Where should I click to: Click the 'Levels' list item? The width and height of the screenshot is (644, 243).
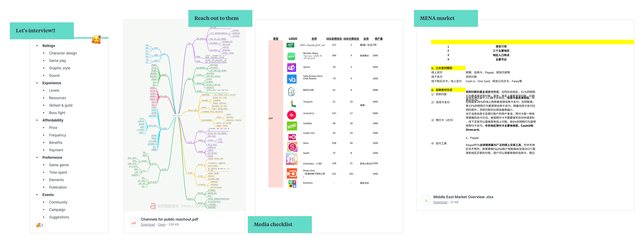54,90
